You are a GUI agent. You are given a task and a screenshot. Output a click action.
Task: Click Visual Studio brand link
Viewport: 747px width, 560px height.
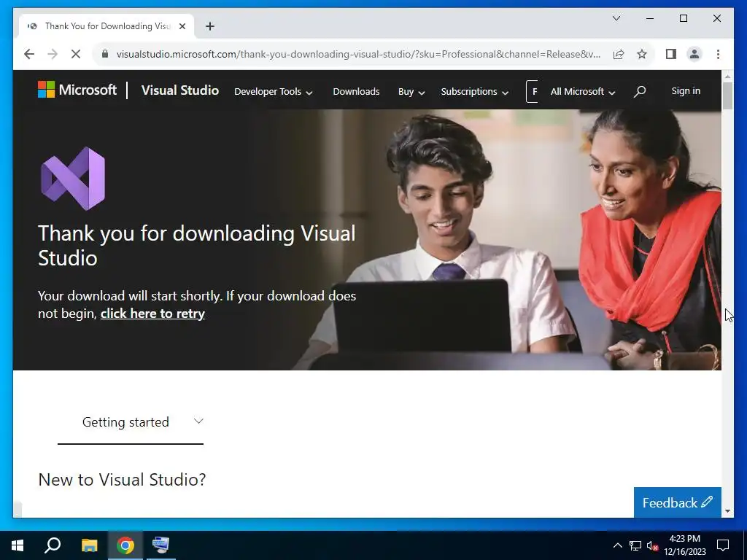[180, 90]
